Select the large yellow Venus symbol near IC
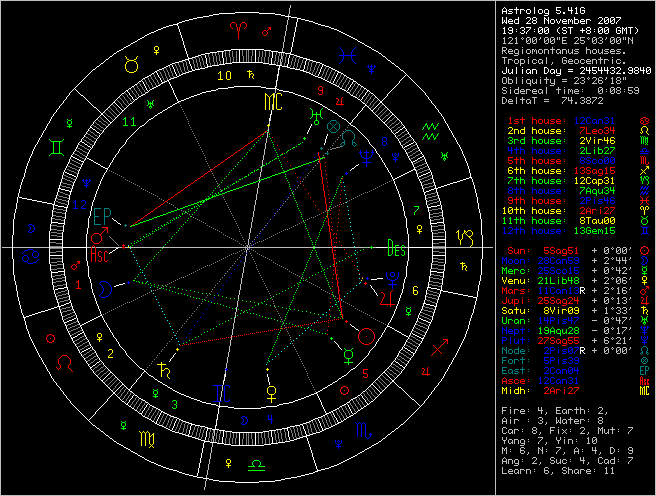Image resolution: width=656 pixels, height=496 pixels. point(272,394)
